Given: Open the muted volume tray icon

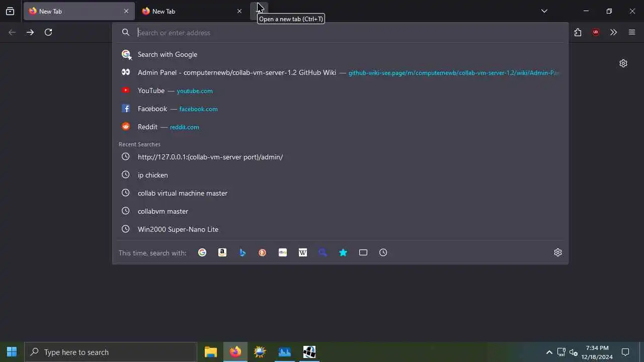Looking at the screenshot, I should [x=573, y=352].
